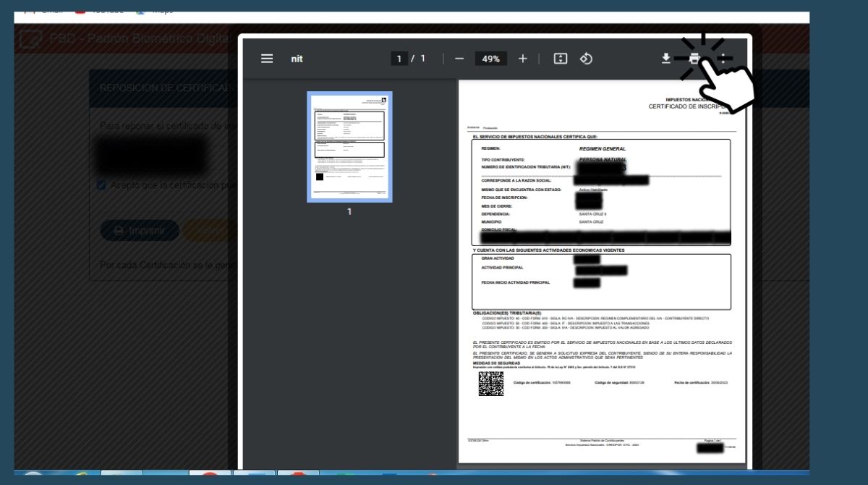
Task: Open the PDF viewer sidebar hamburger menu
Action: pyautogui.click(x=267, y=59)
